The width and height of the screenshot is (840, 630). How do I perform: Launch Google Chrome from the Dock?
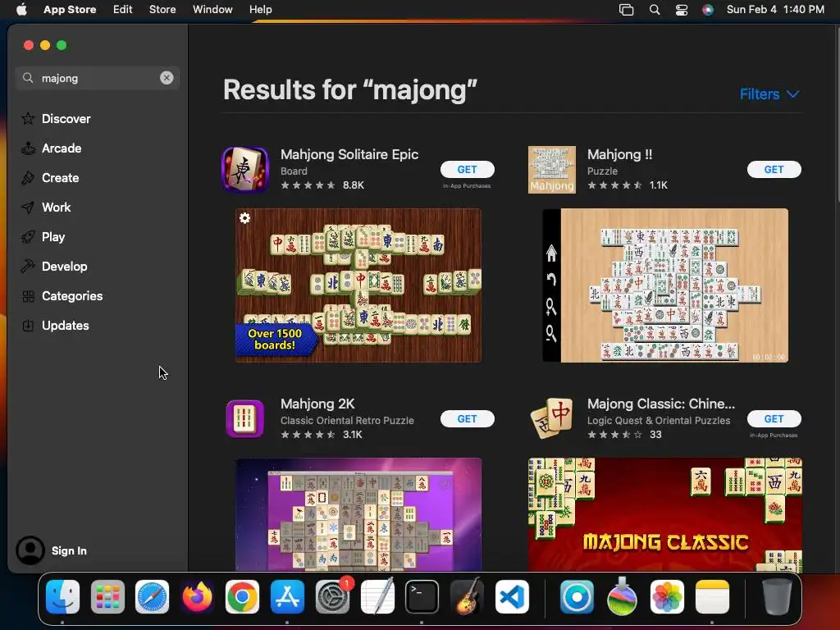(x=242, y=597)
